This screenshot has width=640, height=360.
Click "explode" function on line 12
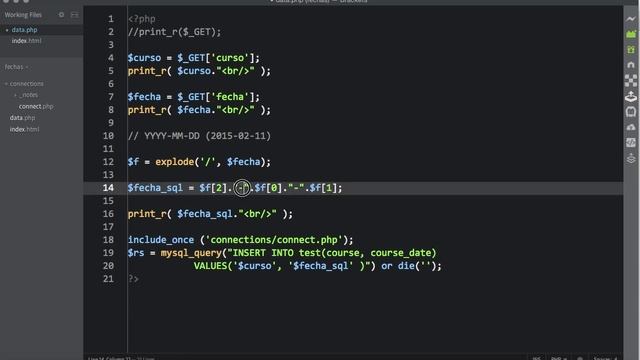pyautogui.click(x=174, y=162)
